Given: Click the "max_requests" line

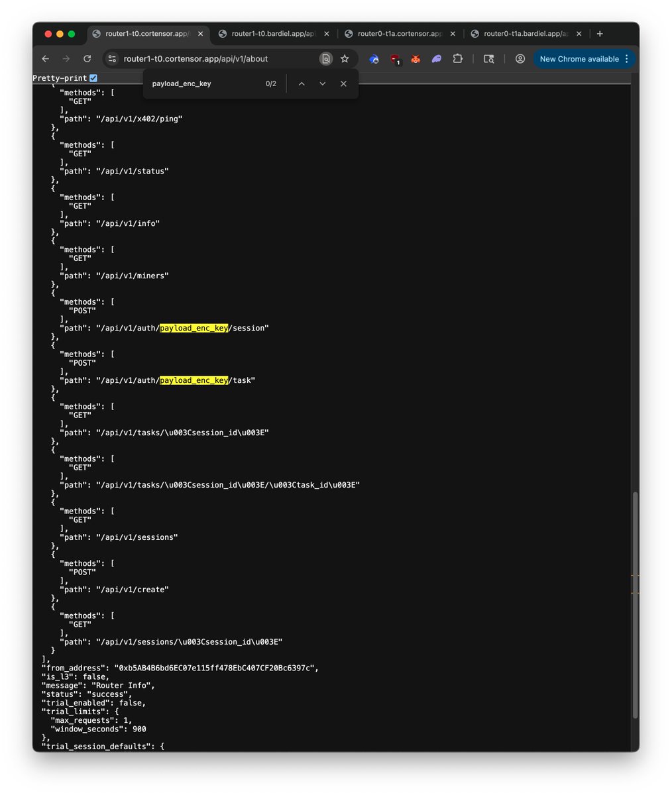Looking at the screenshot, I should coord(91,720).
